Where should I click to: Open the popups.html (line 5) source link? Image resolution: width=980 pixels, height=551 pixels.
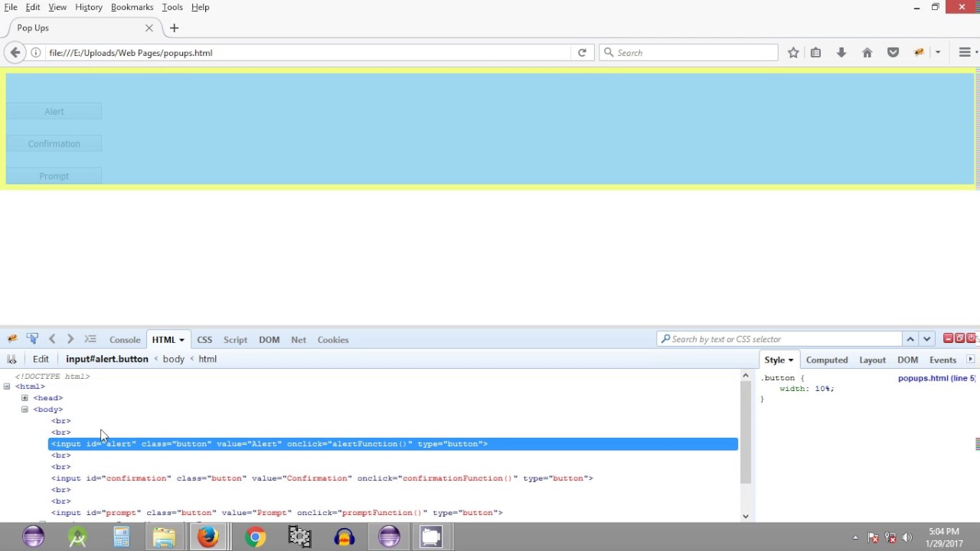[x=936, y=378]
